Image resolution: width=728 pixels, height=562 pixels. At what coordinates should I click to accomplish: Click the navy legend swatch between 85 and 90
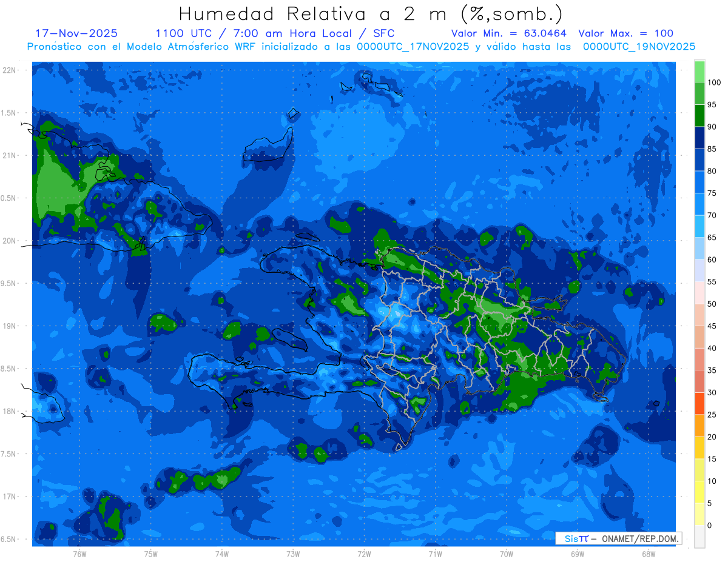pos(699,138)
